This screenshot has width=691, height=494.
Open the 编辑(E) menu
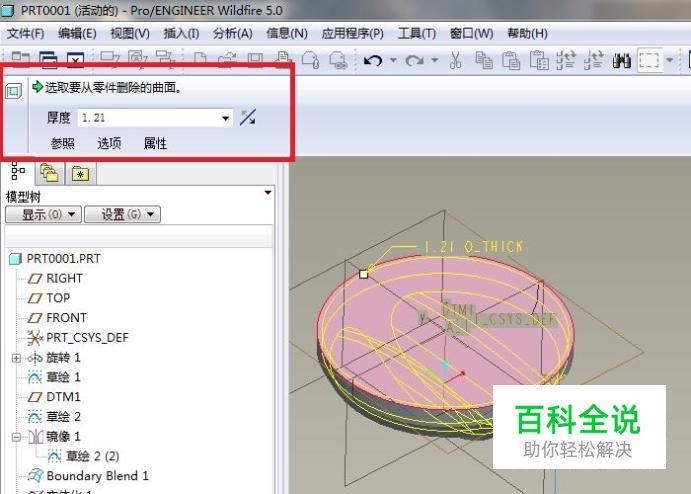tap(77, 33)
